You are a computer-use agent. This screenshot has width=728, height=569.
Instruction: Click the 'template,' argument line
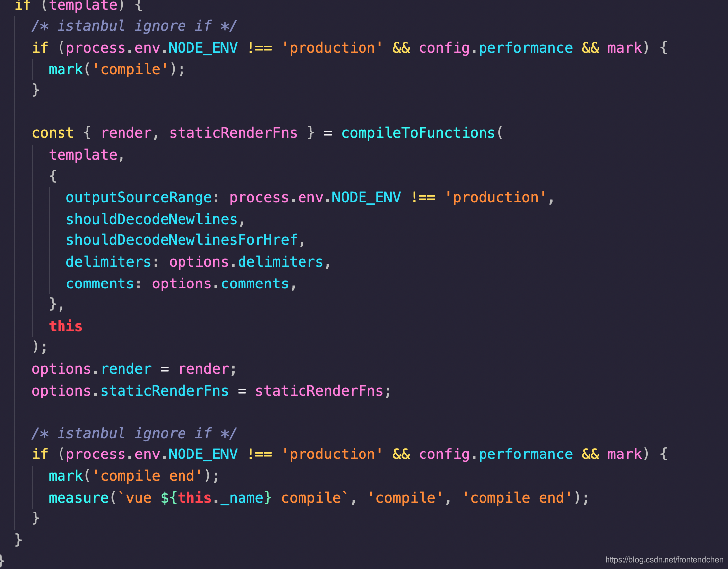(x=86, y=155)
